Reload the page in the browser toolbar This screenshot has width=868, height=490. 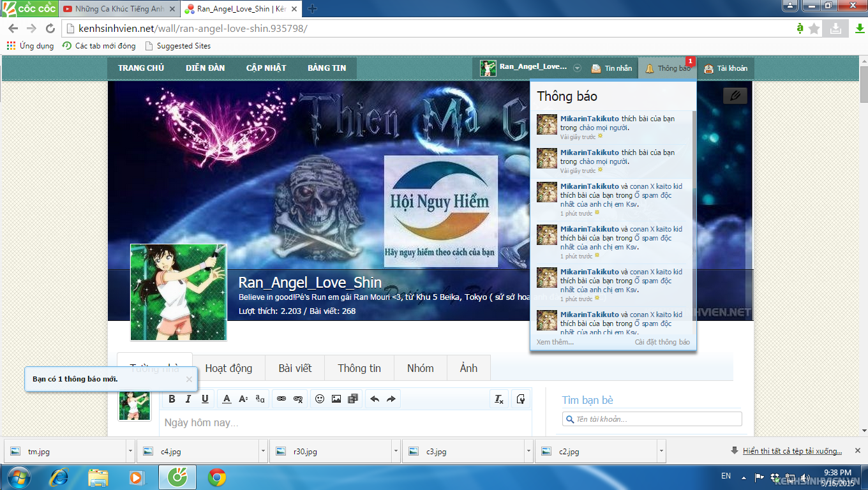point(50,29)
